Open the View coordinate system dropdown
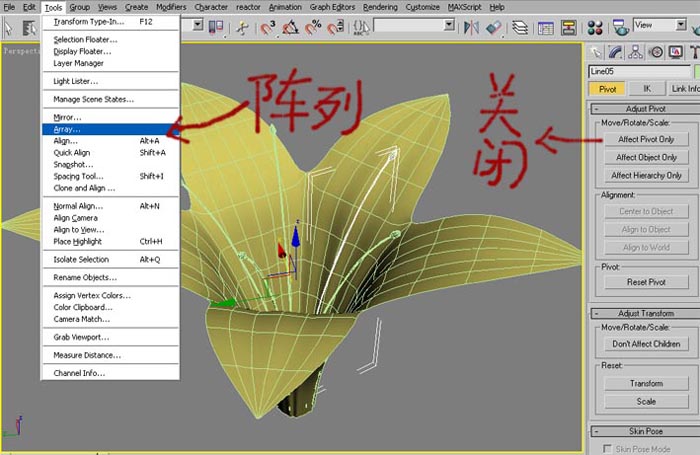 coord(659,25)
